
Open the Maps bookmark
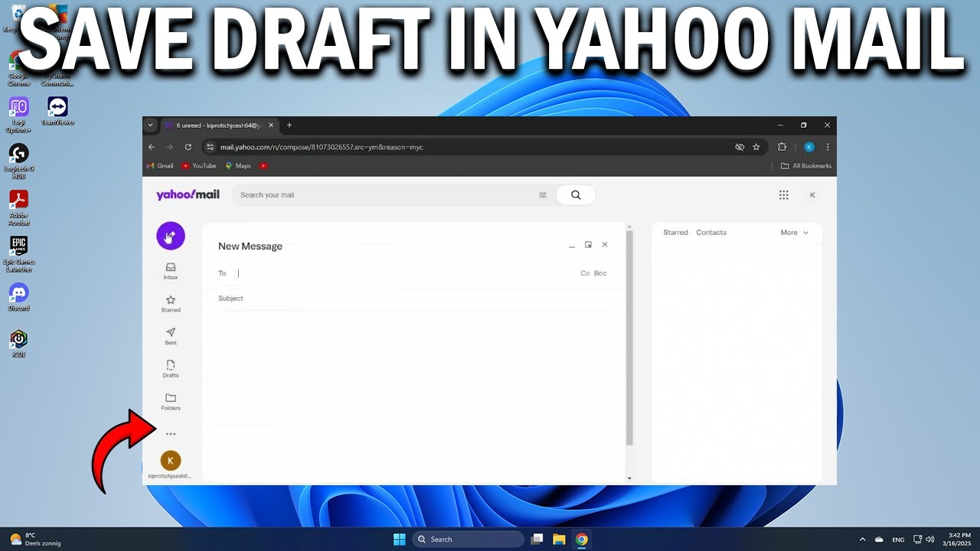tap(238, 166)
